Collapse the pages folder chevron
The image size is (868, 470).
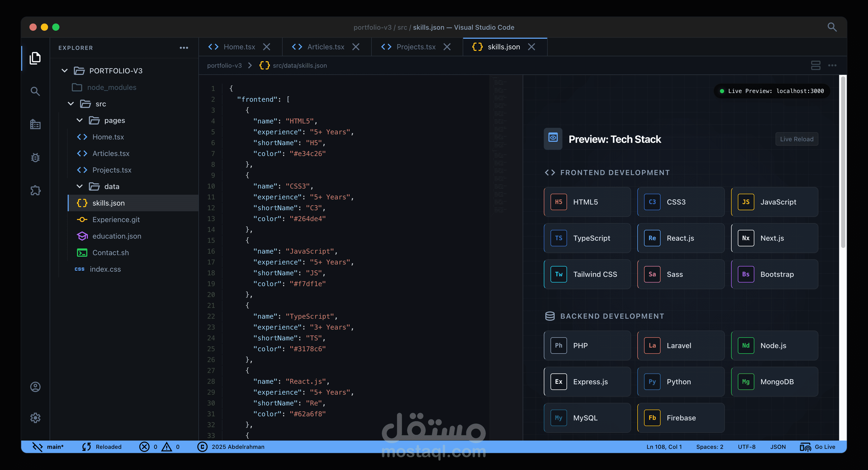click(80, 120)
